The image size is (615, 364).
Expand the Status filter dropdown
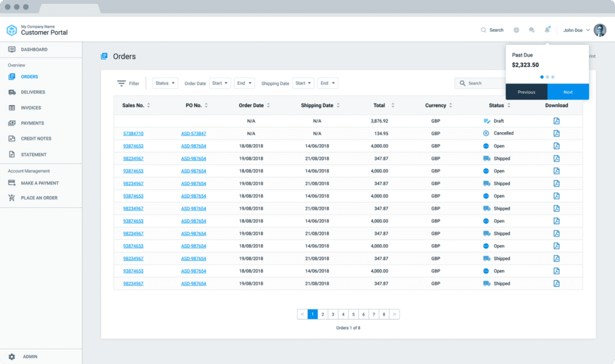coord(165,83)
